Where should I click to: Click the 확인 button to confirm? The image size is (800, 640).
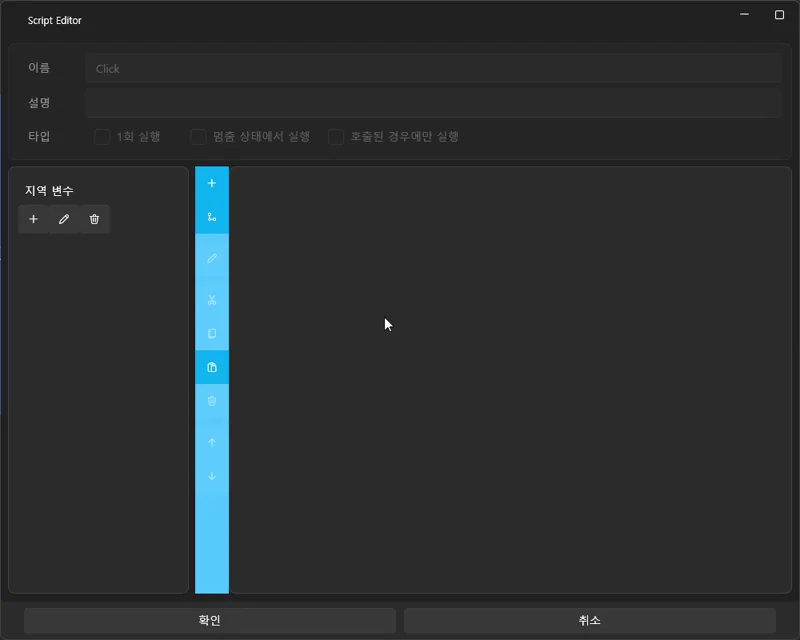[208, 619]
